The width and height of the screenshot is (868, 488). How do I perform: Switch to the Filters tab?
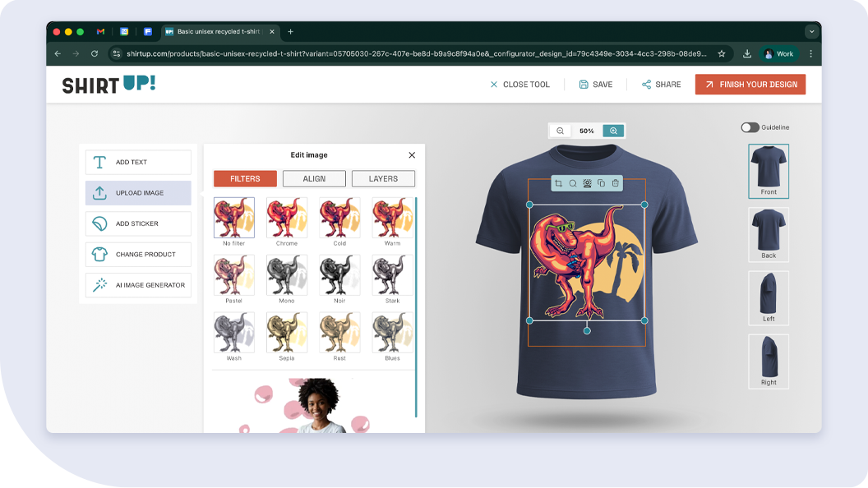(x=245, y=179)
